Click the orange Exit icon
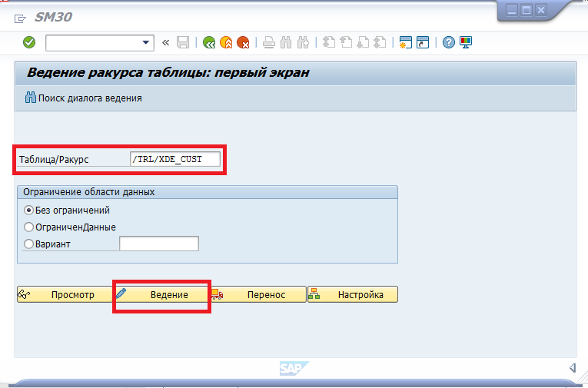588x388 pixels. pos(226,42)
